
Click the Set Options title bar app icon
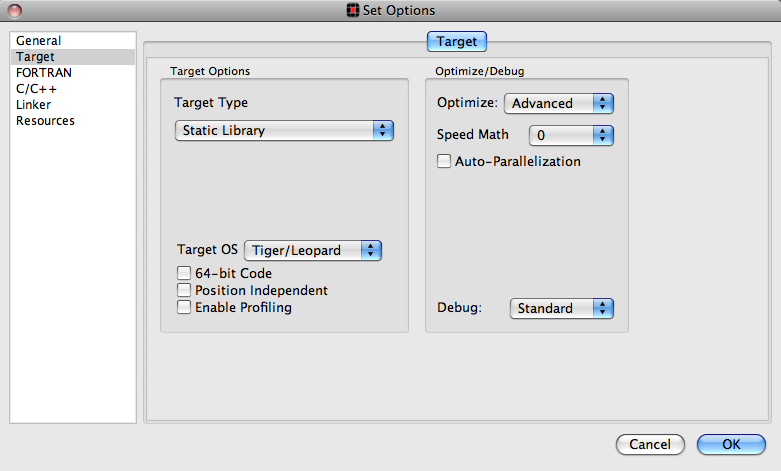coord(353,10)
